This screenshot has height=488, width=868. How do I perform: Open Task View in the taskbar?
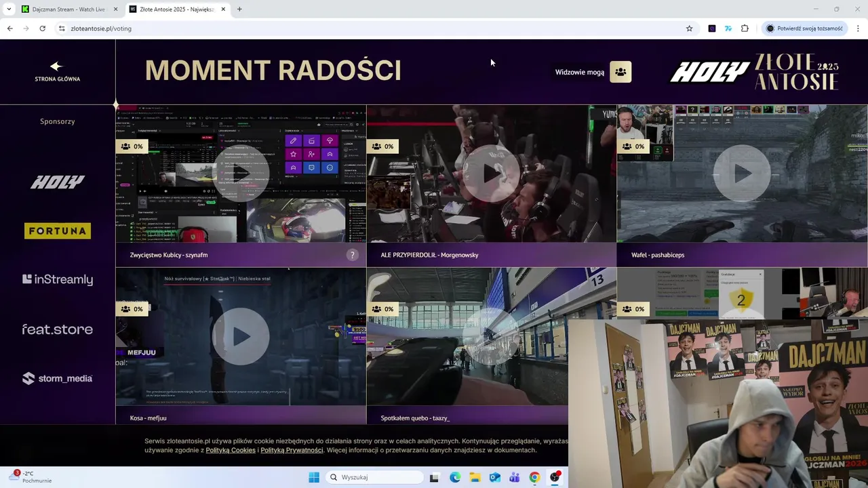[434, 477]
